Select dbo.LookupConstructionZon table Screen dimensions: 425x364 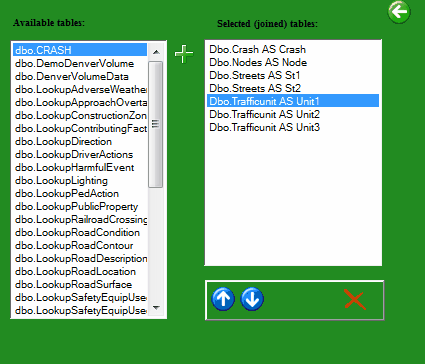(80, 115)
